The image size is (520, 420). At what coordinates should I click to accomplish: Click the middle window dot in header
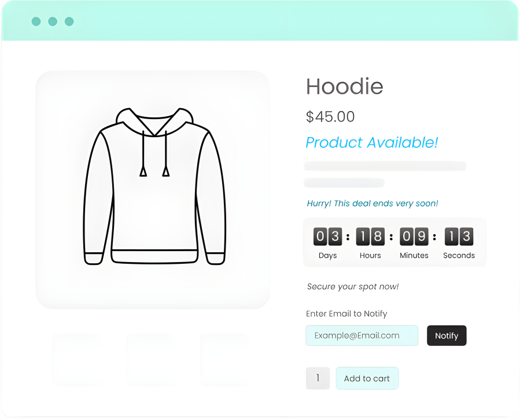point(53,21)
